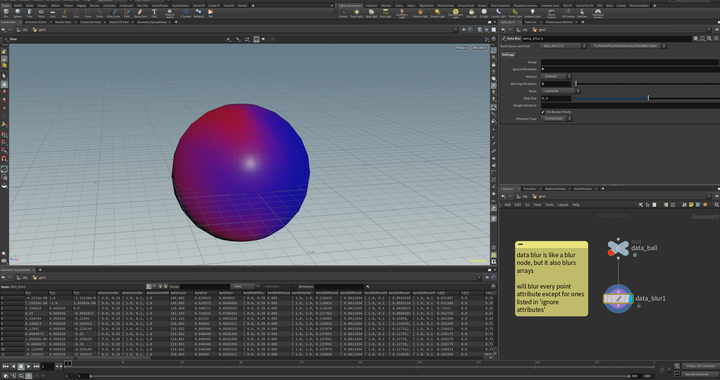This screenshot has width=720, height=380.
Task: Select the Curve shelf tool
Action: (100, 13)
